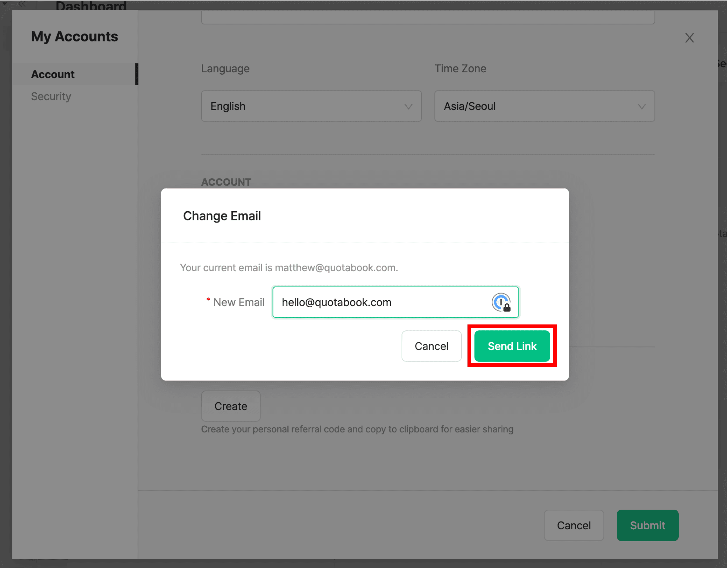Select the Account tab in sidebar
The width and height of the screenshot is (728, 568).
(53, 74)
